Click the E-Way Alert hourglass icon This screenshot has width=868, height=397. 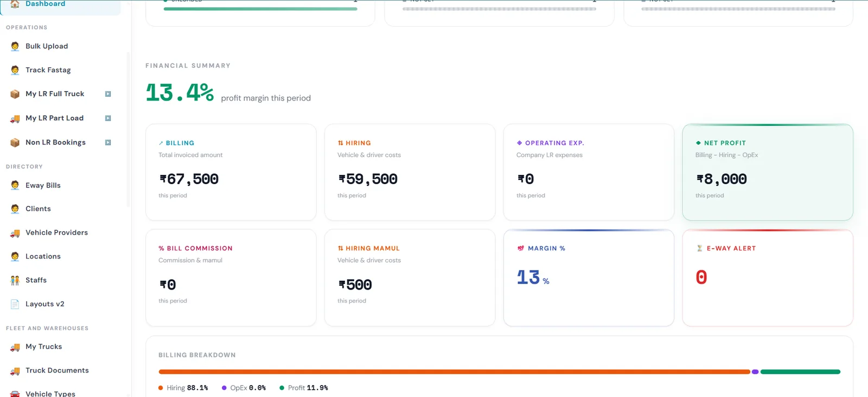pyautogui.click(x=699, y=248)
